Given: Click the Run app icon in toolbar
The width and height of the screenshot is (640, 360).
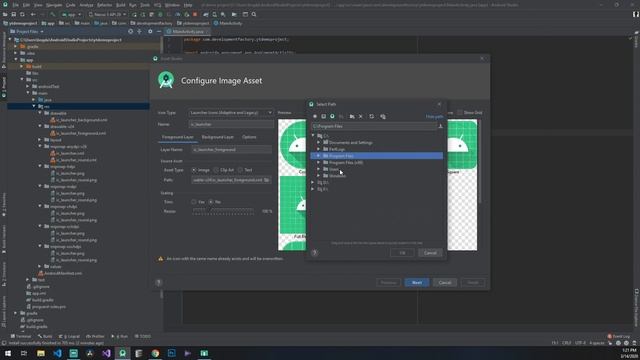Looking at the screenshot, I should pyautogui.click(x=134, y=14).
